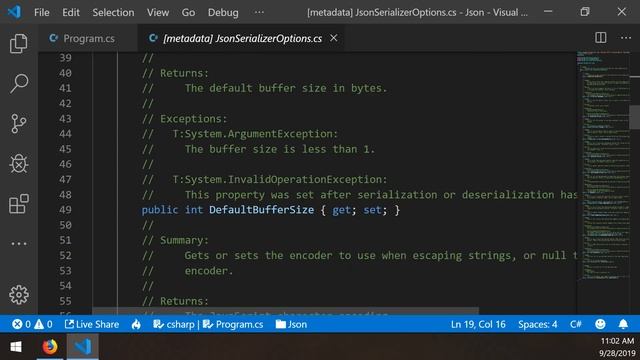640x360 pixels.
Task: Show warnings count in status bar
Action: pyautogui.click(x=43, y=324)
